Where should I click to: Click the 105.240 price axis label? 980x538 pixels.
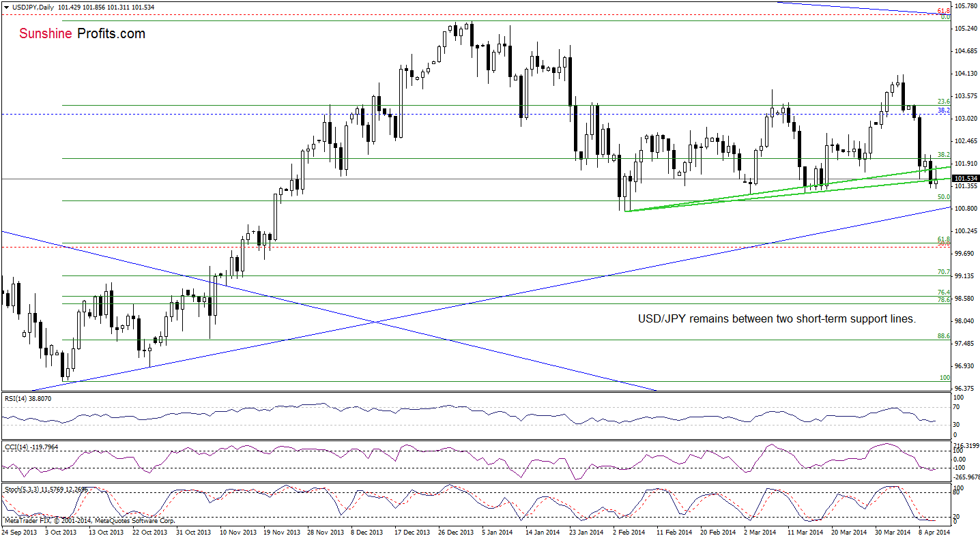(965, 29)
